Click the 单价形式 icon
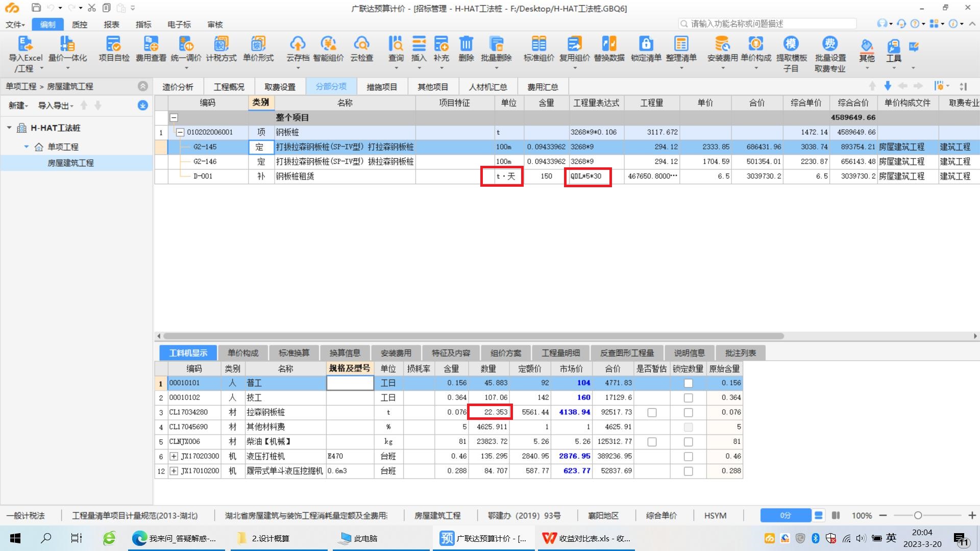This screenshot has width=980, height=551. point(258,44)
